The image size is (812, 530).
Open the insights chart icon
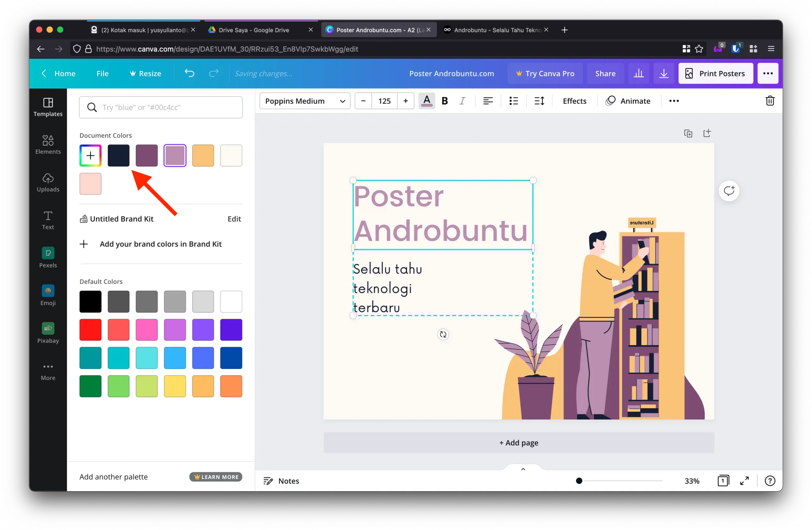tap(638, 73)
